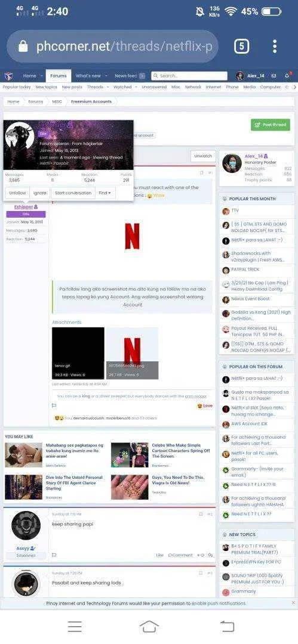Viewport: 298px width, 644px height.
Task: Click avatar beside PAYPAL TRICK thread
Action: tap(226, 270)
